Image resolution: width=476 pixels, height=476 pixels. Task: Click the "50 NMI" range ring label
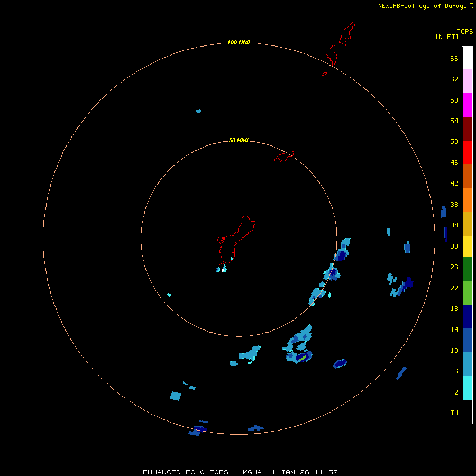pyautogui.click(x=239, y=140)
